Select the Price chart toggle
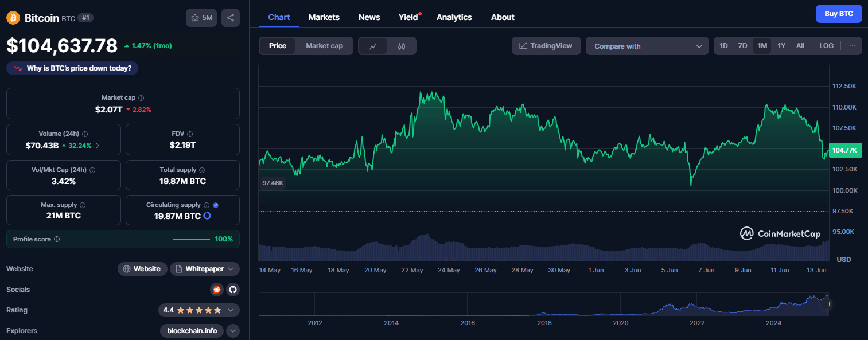868x340 pixels. pos(278,46)
